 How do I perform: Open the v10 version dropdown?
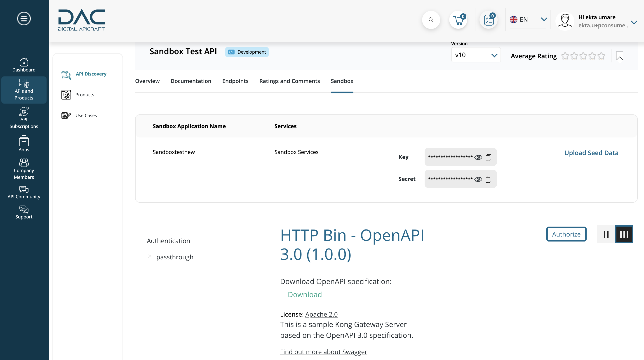click(476, 55)
